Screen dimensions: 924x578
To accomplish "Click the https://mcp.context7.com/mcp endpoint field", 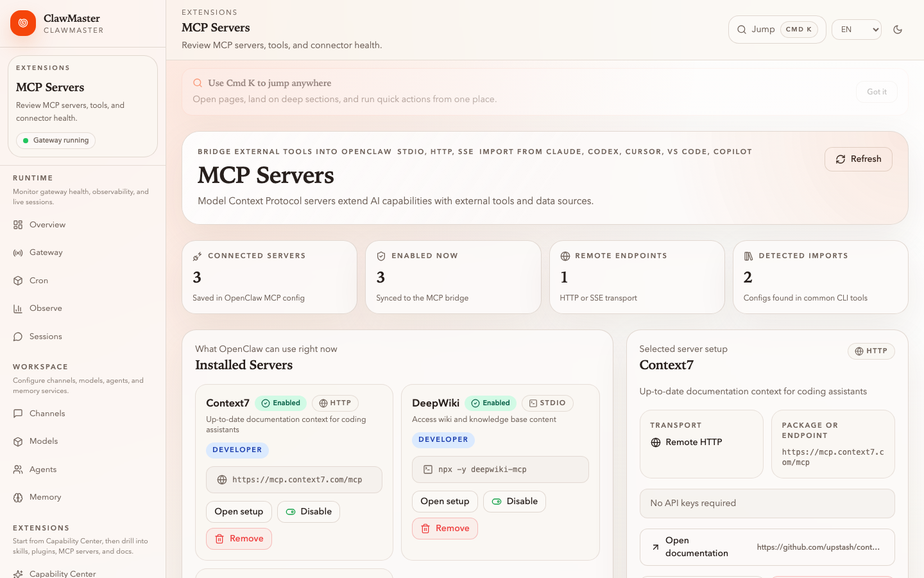I will point(294,480).
